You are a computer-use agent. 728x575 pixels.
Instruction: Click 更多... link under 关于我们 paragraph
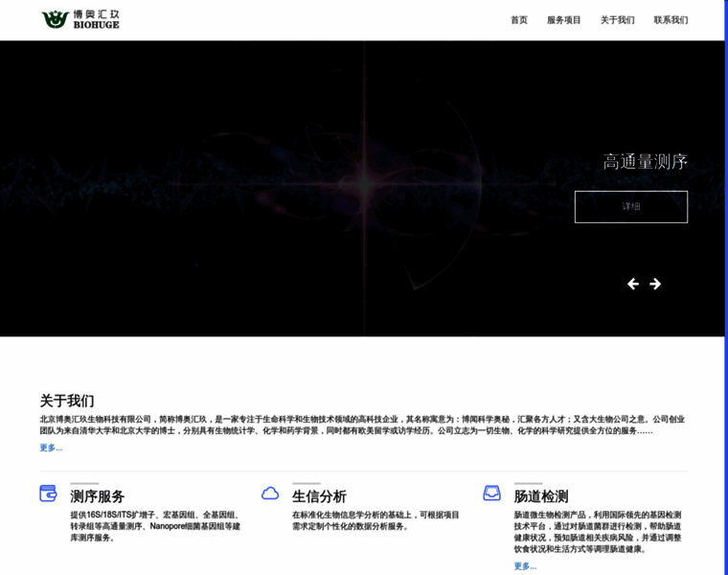point(51,448)
